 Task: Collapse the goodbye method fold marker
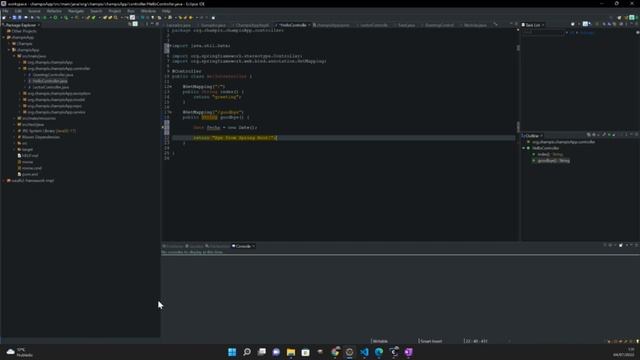170,112
